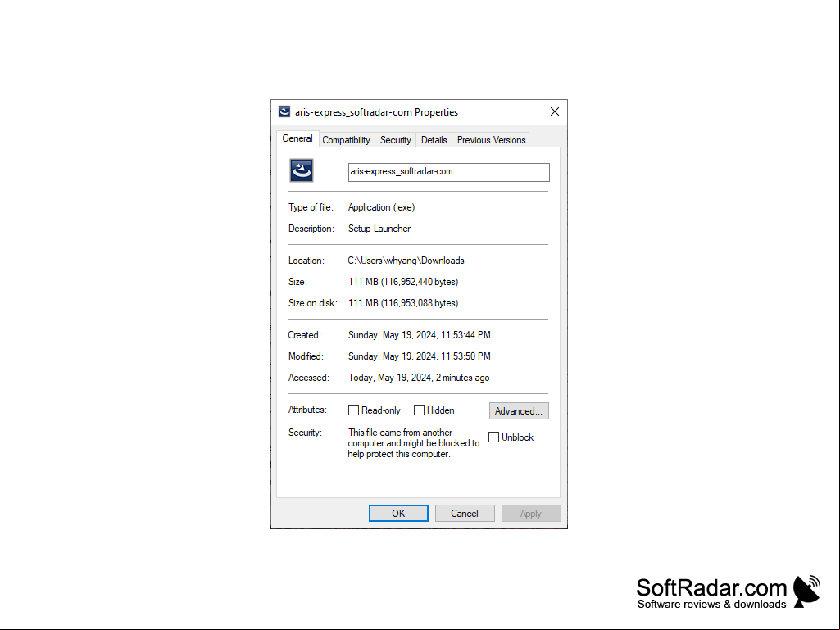This screenshot has height=630, width=840.
Task: Open the Advanced attributes dialog
Action: pos(519,411)
